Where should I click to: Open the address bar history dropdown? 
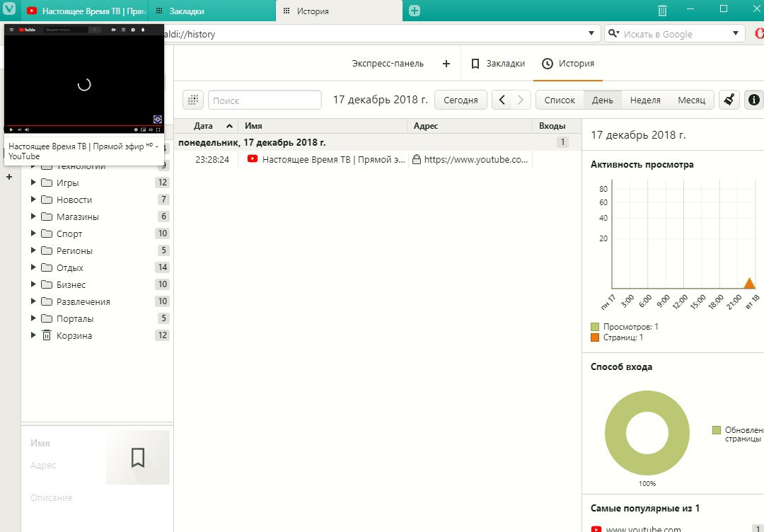pos(591,34)
